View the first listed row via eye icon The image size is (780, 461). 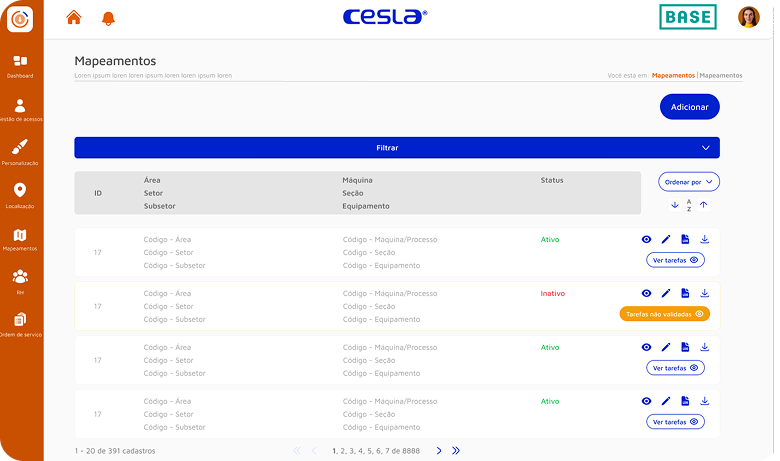[x=646, y=240]
